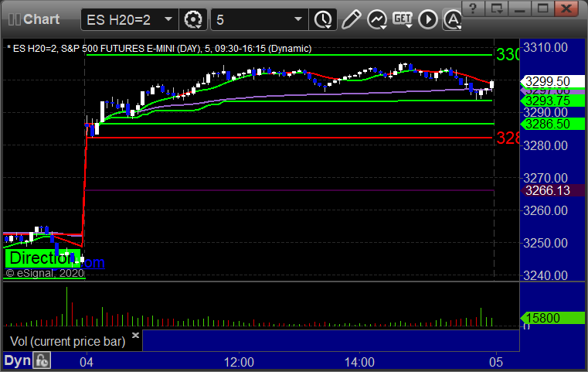Open the chart settings gear menu
The height and width of the screenshot is (372, 588).
[x=193, y=19]
